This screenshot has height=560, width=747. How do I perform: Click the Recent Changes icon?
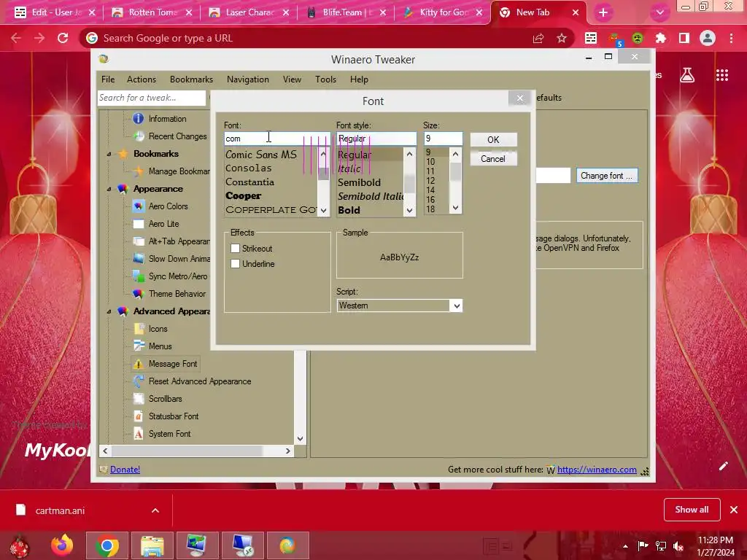tap(138, 136)
